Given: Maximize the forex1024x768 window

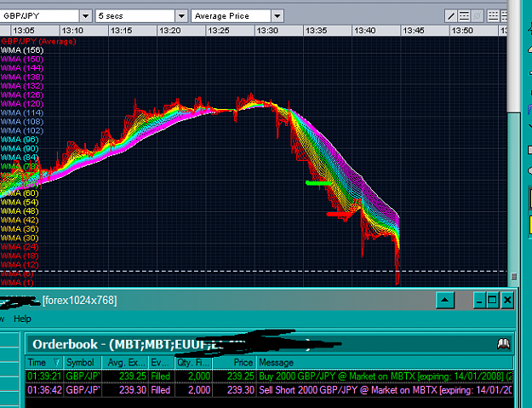Looking at the screenshot, I should coord(492,300).
